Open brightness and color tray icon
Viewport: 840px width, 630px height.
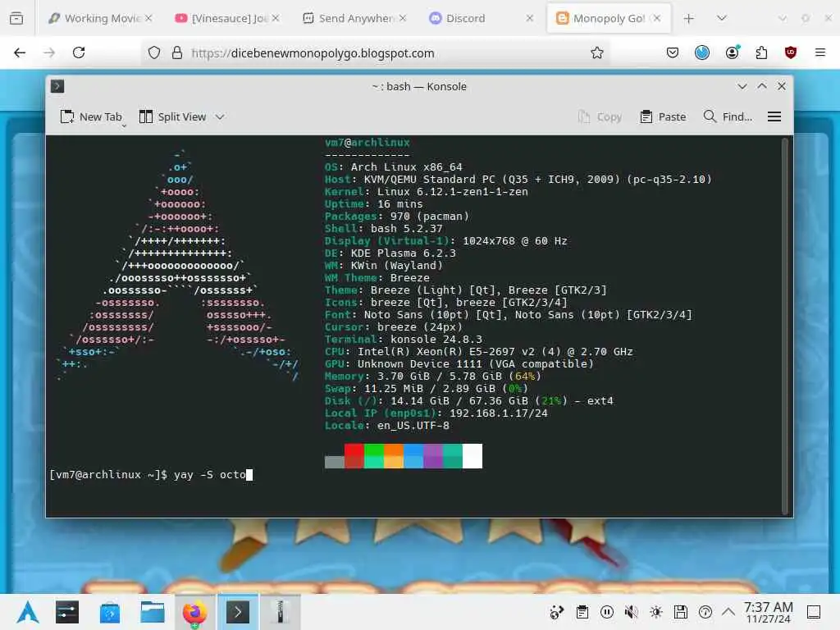pyautogui.click(x=656, y=612)
